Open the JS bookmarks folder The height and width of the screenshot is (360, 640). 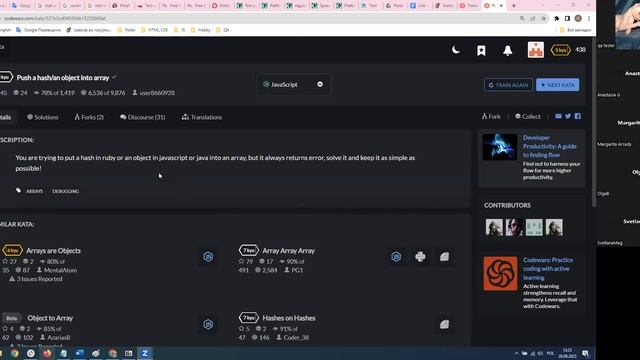point(179,30)
